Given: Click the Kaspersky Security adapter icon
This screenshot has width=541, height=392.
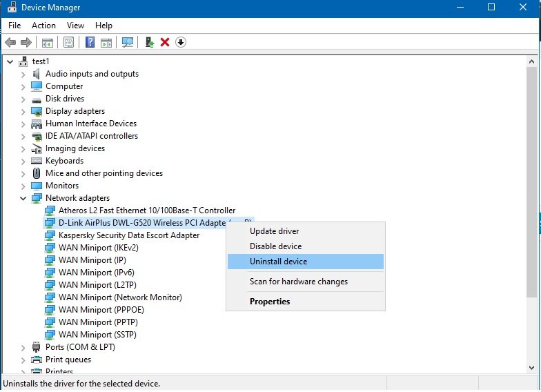Looking at the screenshot, I should 50,235.
